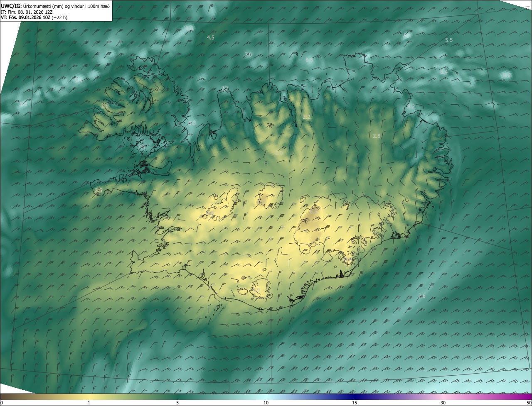Select the initial time line 'IT: Fim. 08. 01. 2026 12Z'
Viewport: 532px width, 406px height.
[x=26, y=12]
